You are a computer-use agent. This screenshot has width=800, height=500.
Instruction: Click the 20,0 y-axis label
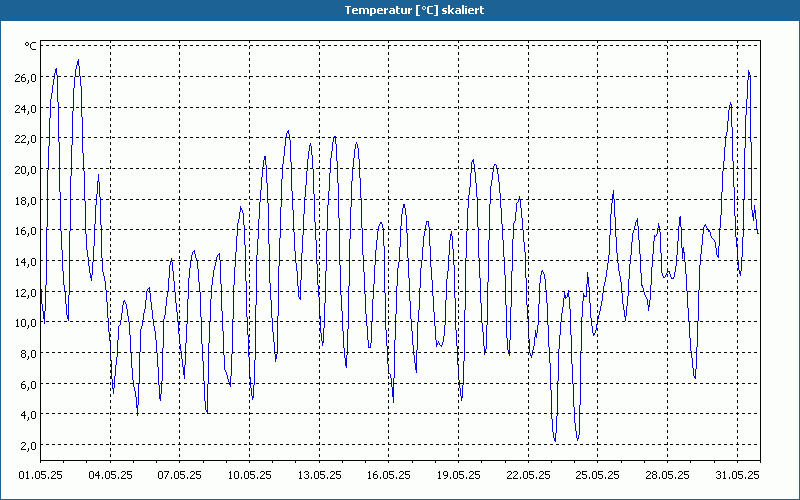pos(26,169)
